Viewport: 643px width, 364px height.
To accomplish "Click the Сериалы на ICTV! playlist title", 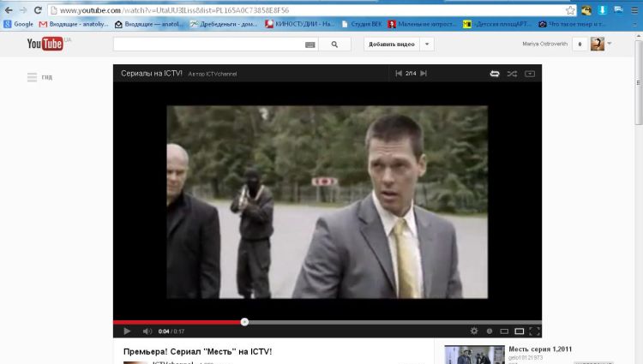I will [151, 74].
